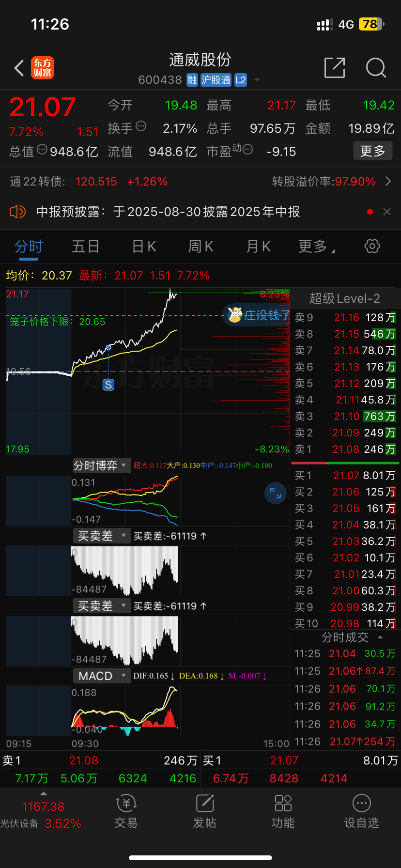This screenshot has width=401, height=868.
Task: Switch to the 五日 tab
Action: click(86, 247)
